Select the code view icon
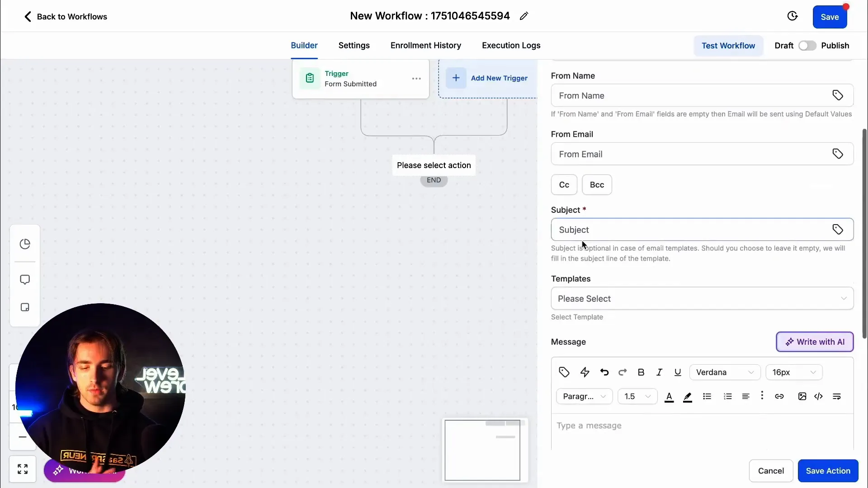The width and height of the screenshot is (868, 488). [x=819, y=396]
